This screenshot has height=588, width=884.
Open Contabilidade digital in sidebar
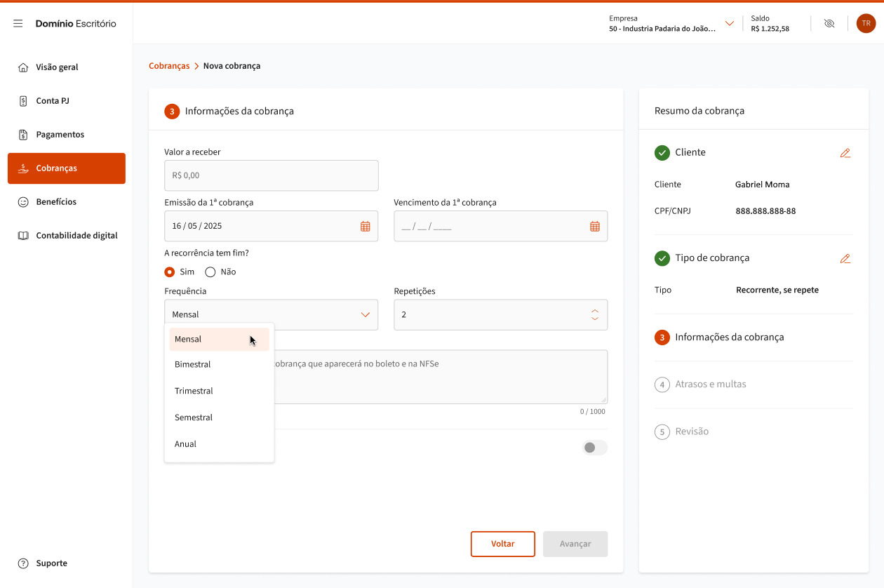[76, 236]
